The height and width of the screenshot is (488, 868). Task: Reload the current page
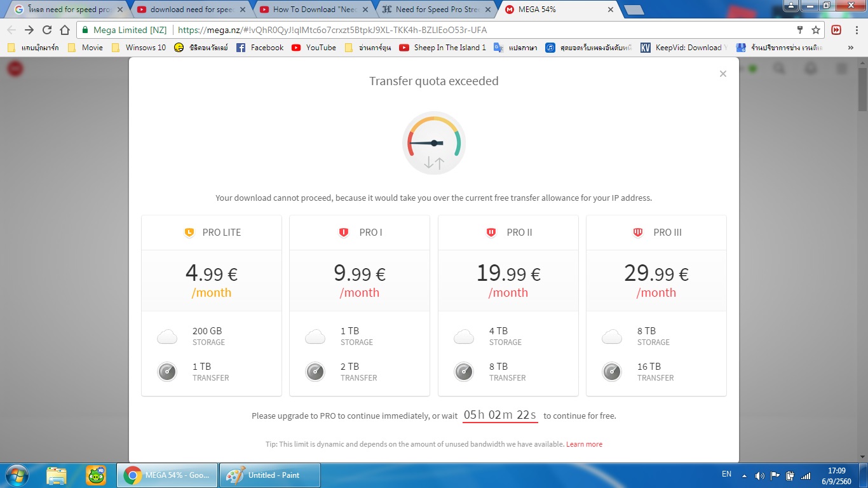pos(47,30)
